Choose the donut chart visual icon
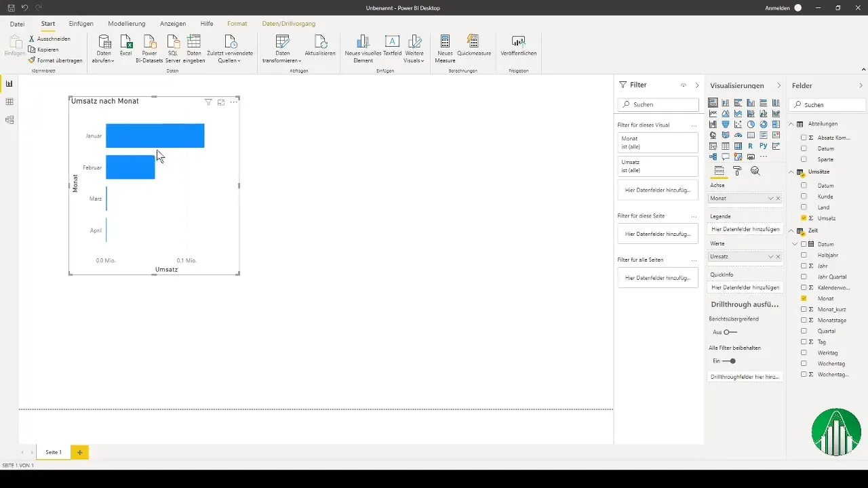 (x=764, y=124)
